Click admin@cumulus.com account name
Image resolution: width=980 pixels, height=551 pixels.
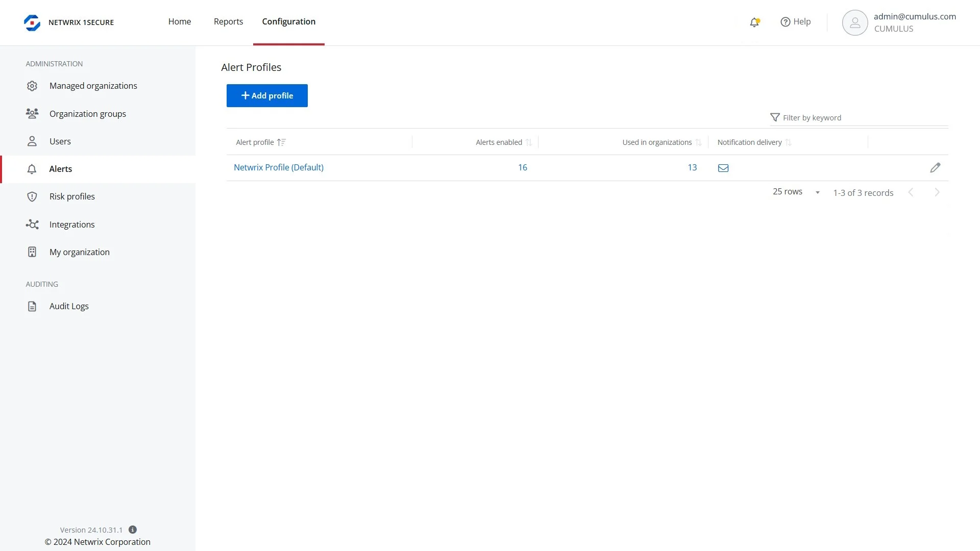915,16
